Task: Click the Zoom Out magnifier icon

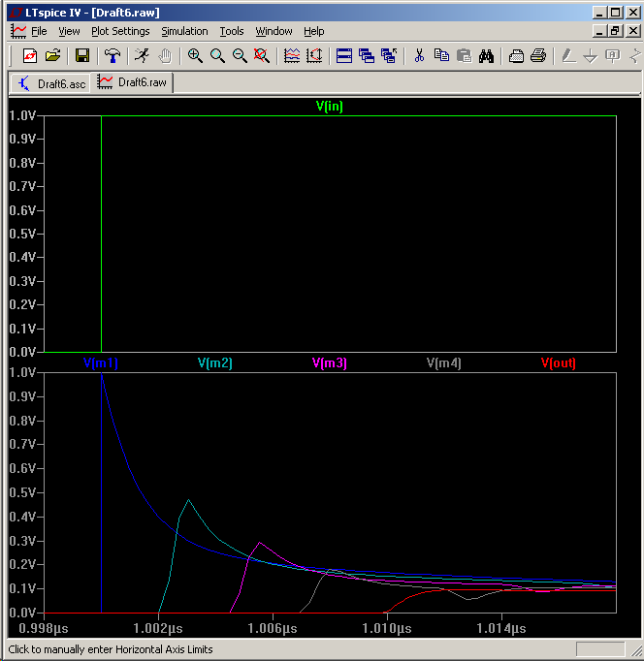Action: click(240, 55)
